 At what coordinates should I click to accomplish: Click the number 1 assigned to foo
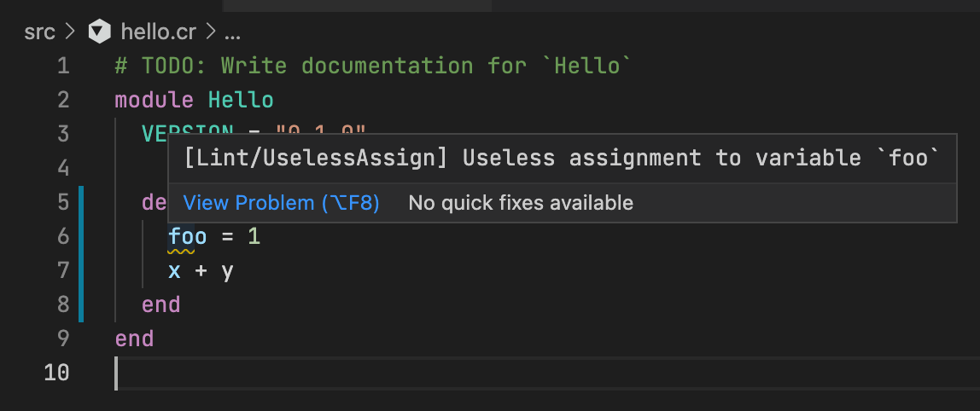point(254,236)
